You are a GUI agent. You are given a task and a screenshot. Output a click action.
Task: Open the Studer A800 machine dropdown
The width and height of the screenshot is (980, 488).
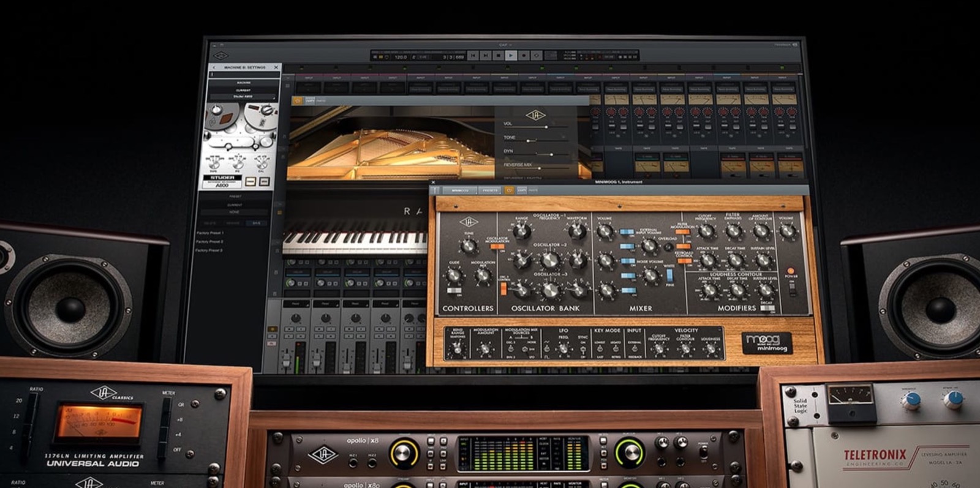point(243,97)
